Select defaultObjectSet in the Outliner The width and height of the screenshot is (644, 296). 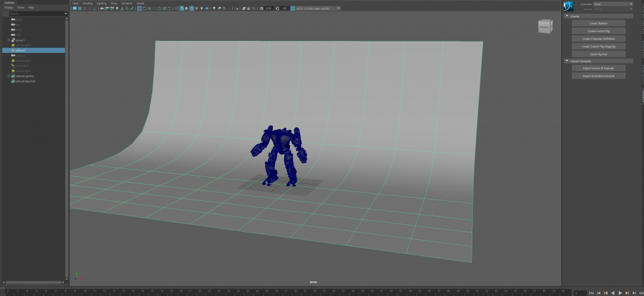coord(25,81)
